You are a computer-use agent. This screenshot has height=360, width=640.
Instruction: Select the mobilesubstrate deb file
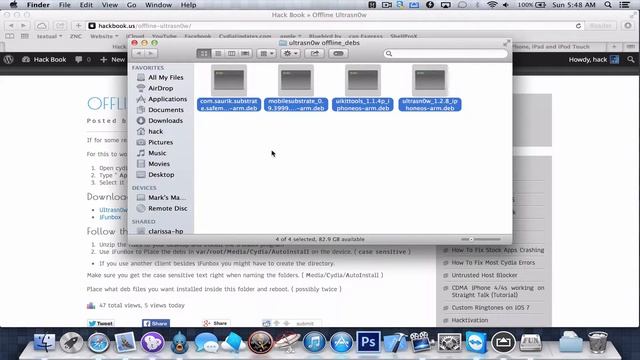tap(296, 87)
